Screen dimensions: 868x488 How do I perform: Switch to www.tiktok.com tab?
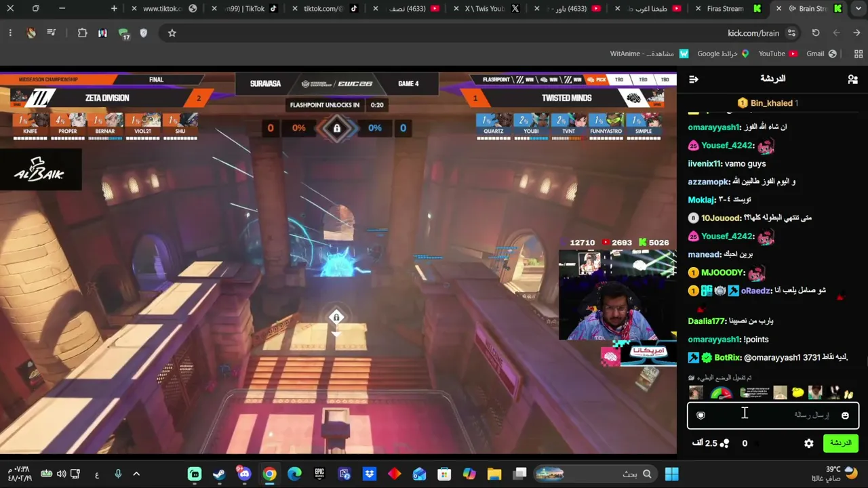pyautogui.click(x=163, y=8)
